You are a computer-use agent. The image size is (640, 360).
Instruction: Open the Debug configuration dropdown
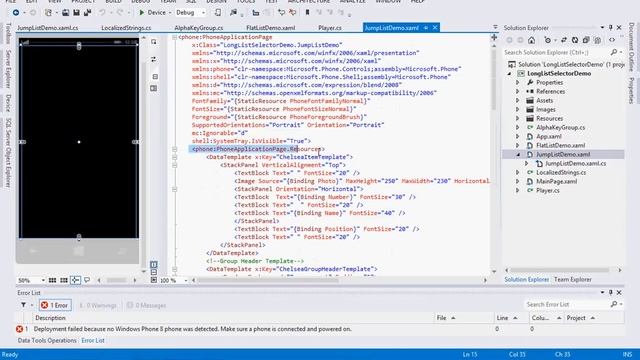click(203, 13)
